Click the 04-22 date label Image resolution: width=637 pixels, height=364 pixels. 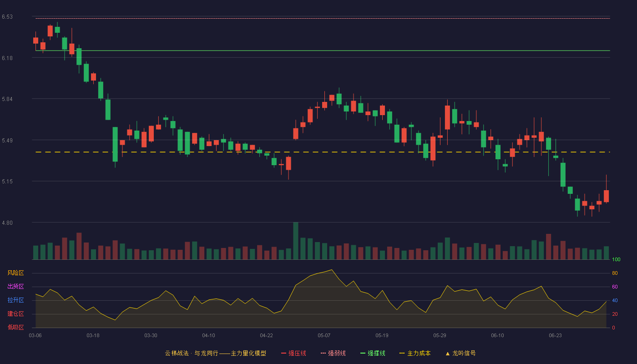tap(266, 335)
